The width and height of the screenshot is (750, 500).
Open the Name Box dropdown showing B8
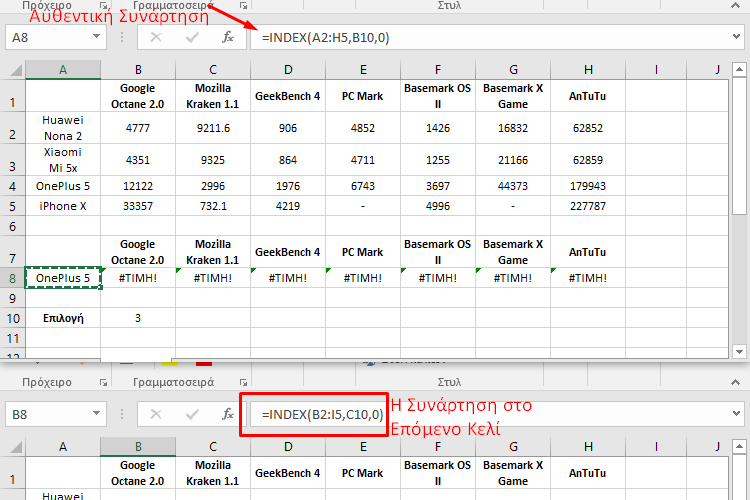96,413
